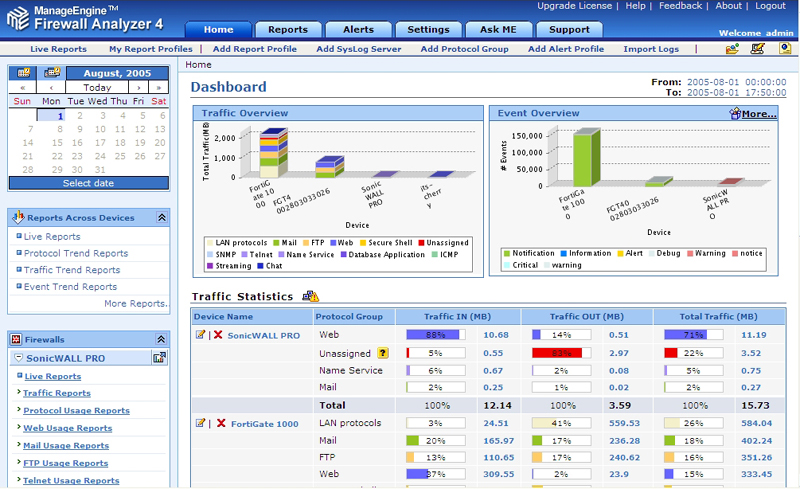Click the second calendar view icon above August
The height and width of the screenshot is (489, 800).
52,73
